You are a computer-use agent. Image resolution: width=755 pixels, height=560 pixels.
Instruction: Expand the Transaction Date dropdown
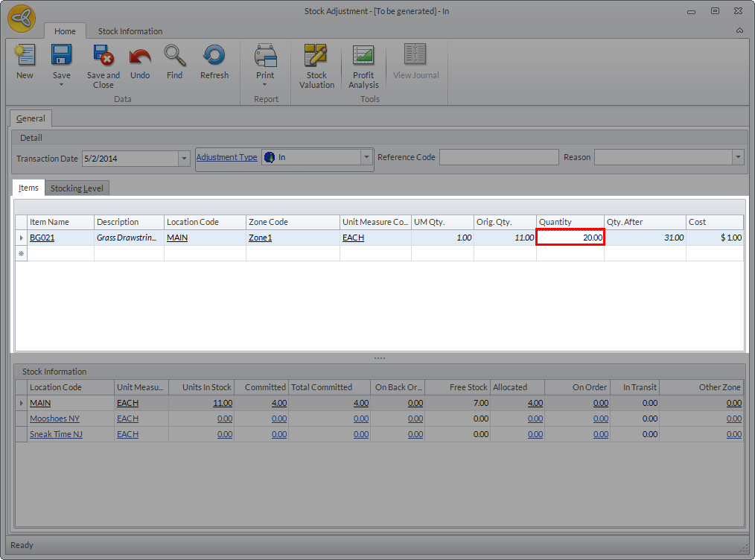click(184, 158)
